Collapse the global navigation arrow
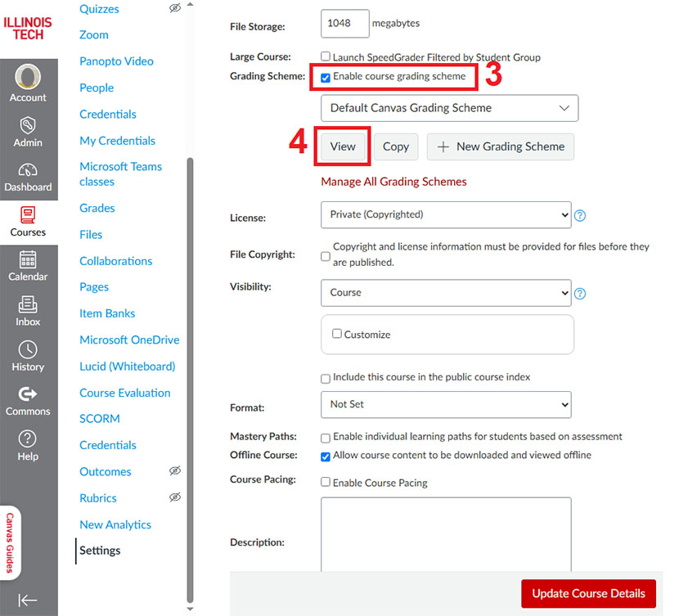This screenshot has width=679, height=616. [x=28, y=600]
